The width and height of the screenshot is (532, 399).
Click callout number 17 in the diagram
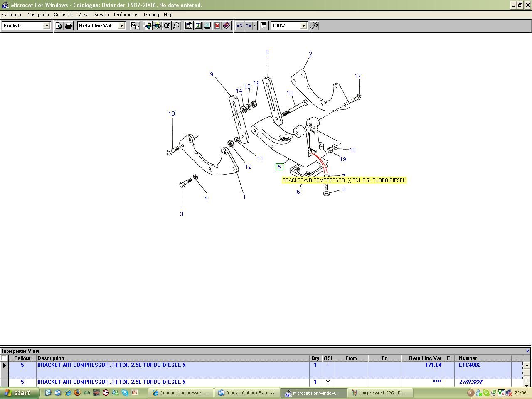(x=357, y=76)
